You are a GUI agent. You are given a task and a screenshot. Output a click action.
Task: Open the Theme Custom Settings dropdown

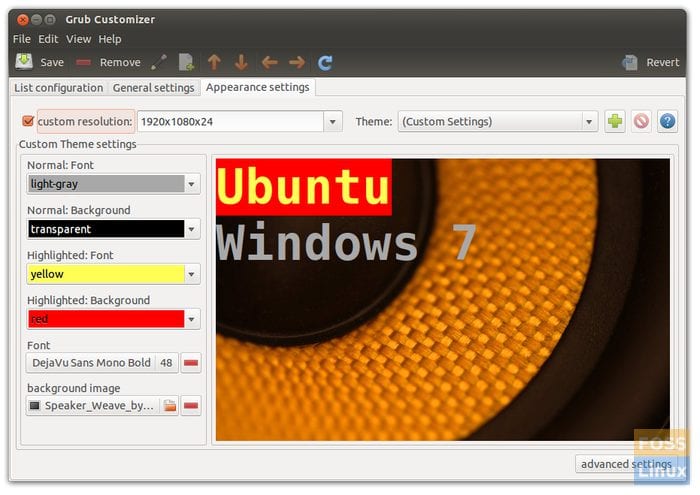(498, 121)
